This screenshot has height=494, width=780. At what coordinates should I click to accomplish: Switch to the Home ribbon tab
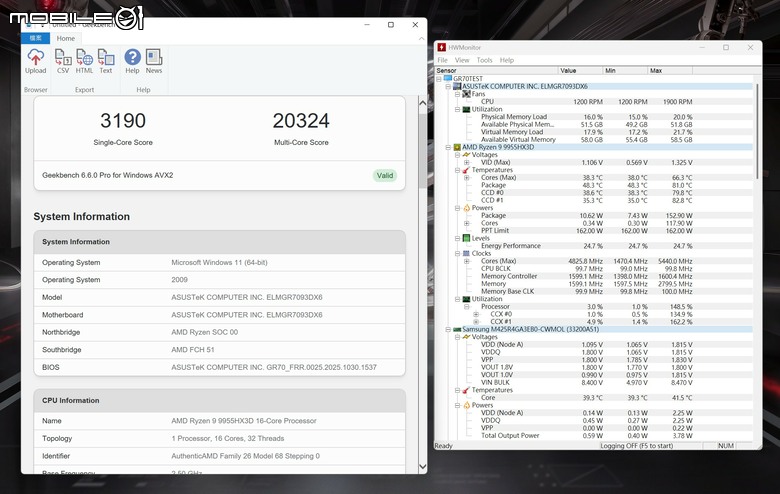coord(66,38)
